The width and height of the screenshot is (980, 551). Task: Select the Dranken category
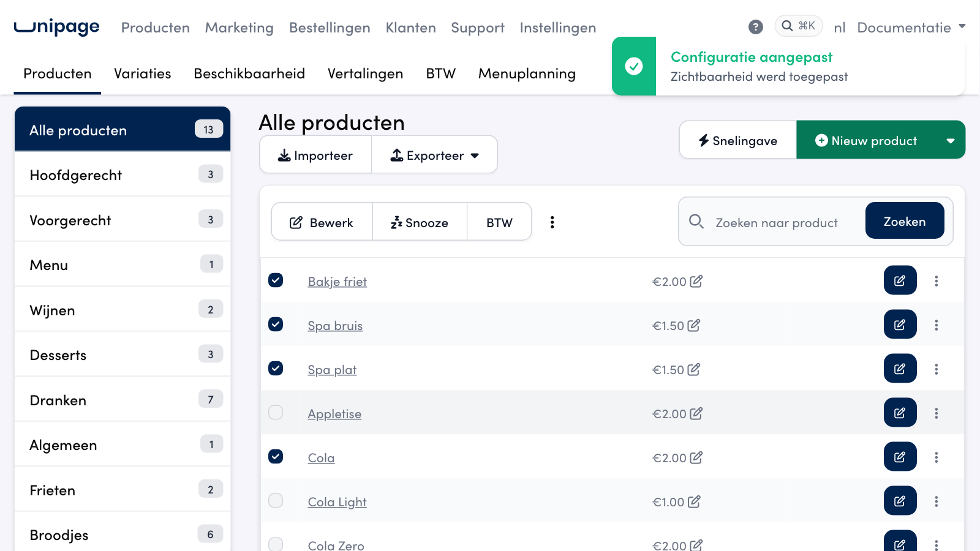pos(123,400)
